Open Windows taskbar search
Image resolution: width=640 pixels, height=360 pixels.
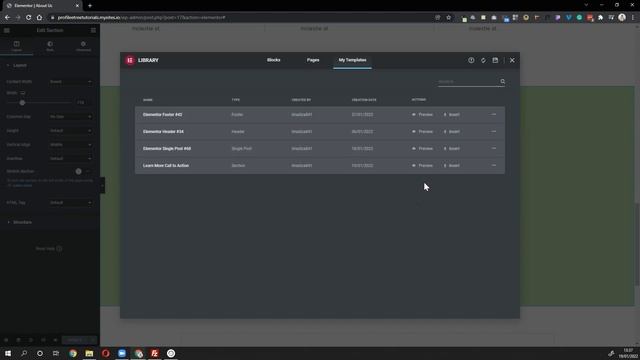pos(24,353)
